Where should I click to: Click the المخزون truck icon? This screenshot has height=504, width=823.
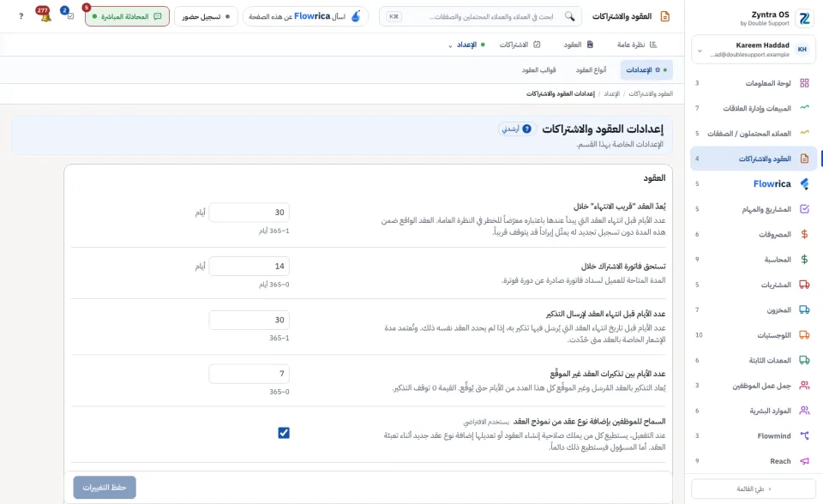[804, 309]
